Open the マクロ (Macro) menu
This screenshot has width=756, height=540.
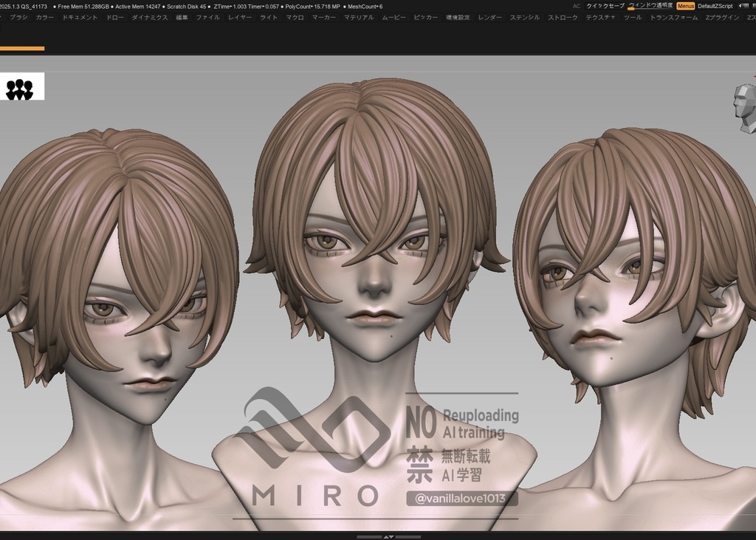coord(295,18)
